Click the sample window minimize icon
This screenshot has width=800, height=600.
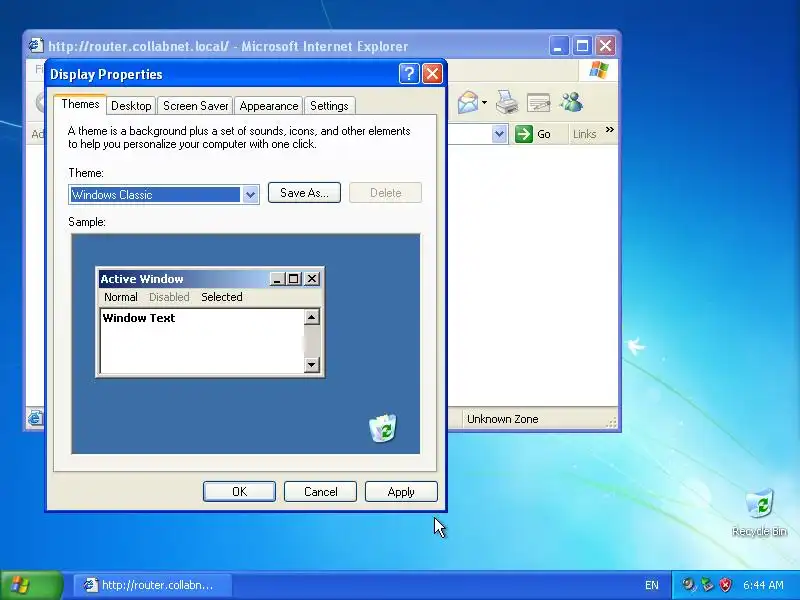pyautogui.click(x=277, y=279)
